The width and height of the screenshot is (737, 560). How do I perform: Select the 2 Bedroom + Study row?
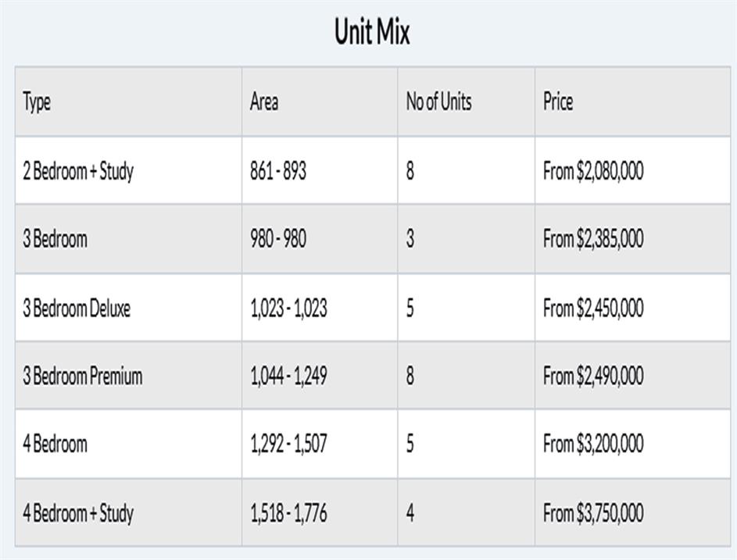click(78, 171)
